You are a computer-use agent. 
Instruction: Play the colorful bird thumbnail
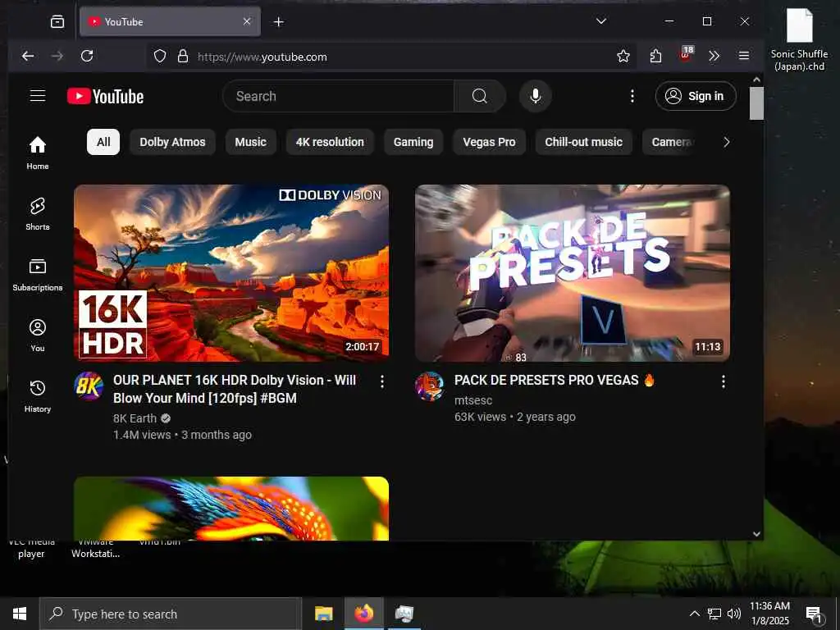click(x=231, y=509)
